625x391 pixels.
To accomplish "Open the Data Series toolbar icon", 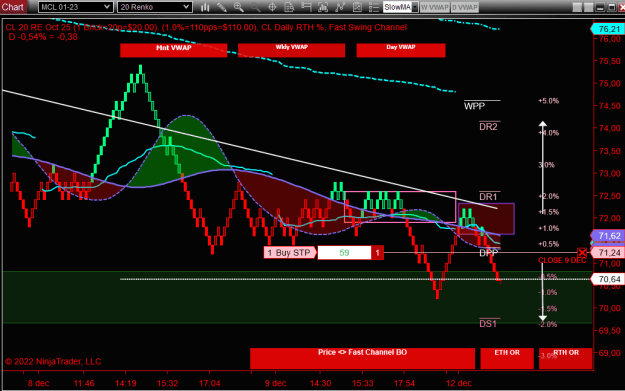I will (x=323, y=7).
